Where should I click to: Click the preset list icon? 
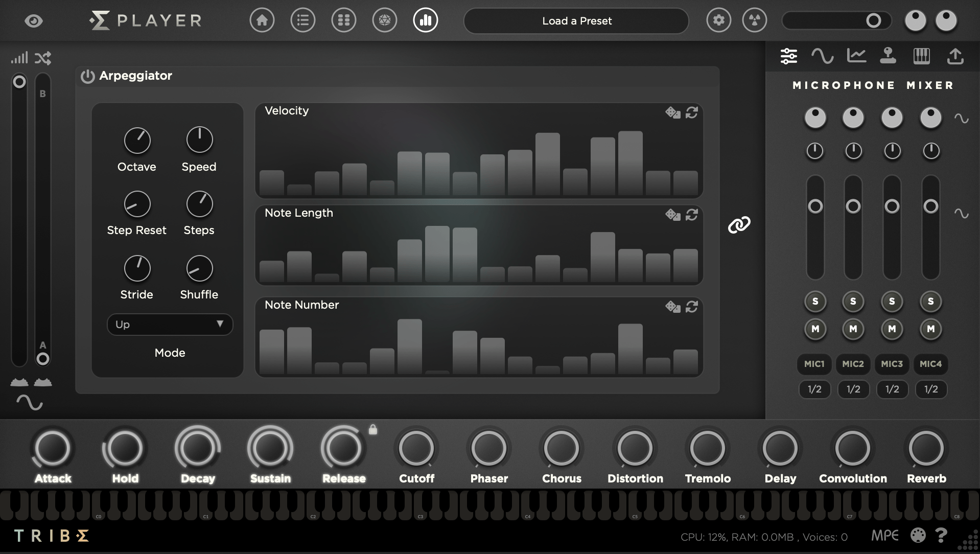click(x=303, y=20)
